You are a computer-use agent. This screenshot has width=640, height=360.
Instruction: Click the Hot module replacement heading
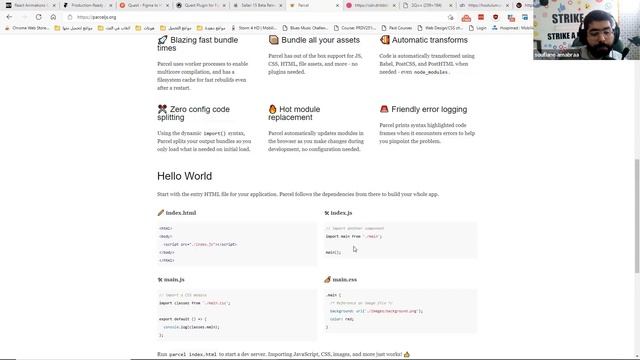pos(294,113)
